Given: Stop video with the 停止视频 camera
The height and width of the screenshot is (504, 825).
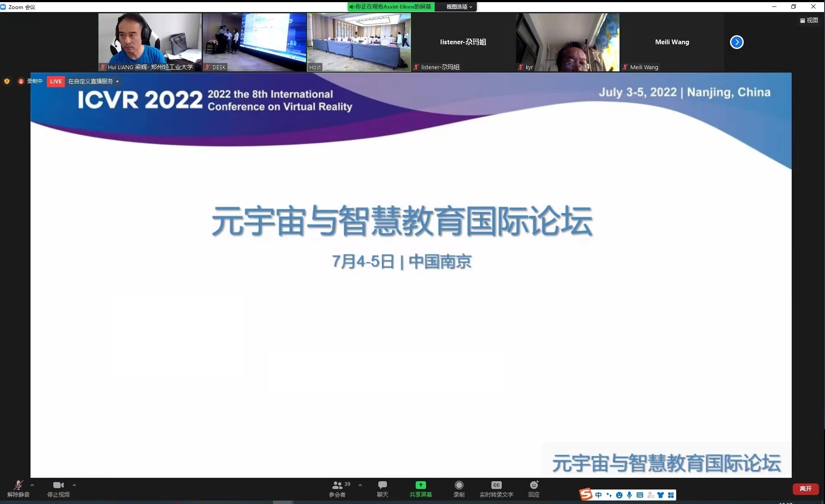Looking at the screenshot, I should [x=58, y=489].
